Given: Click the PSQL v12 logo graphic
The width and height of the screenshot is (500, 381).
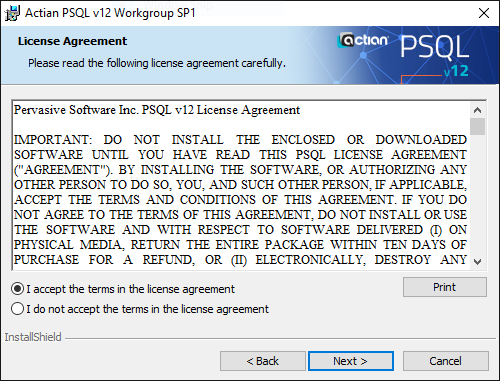Looking at the screenshot, I should (x=435, y=55).
